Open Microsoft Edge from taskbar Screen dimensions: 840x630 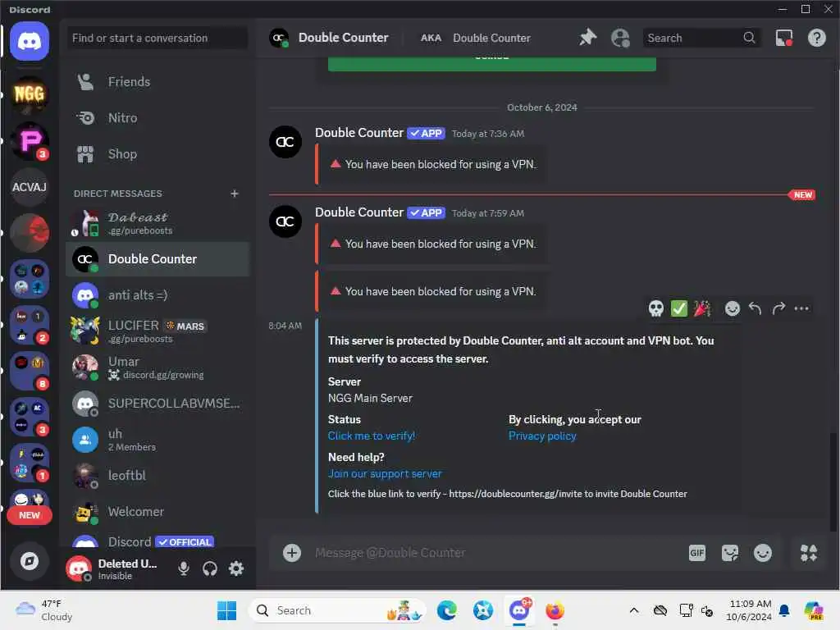click(447, 610)
